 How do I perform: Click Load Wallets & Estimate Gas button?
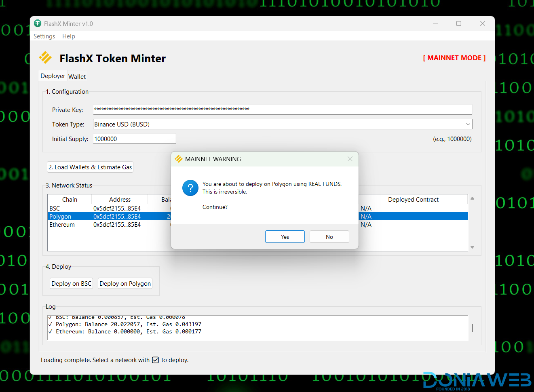tap(90, 167)
